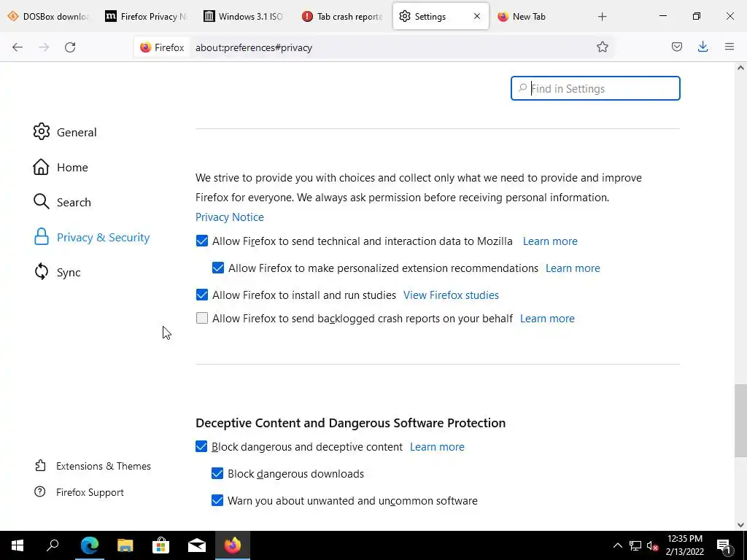Screen dimensions: 747x560
Task: Bookmark this page with the star icon
Action: click(x=602, y=47)
